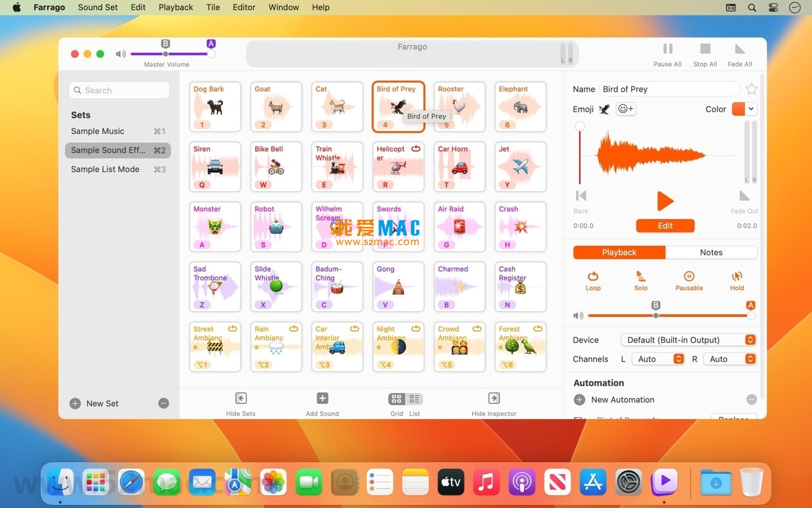This screenshot has width=812, height=508.
Task: Click master volume speaker icon
Action: [121, 54]
